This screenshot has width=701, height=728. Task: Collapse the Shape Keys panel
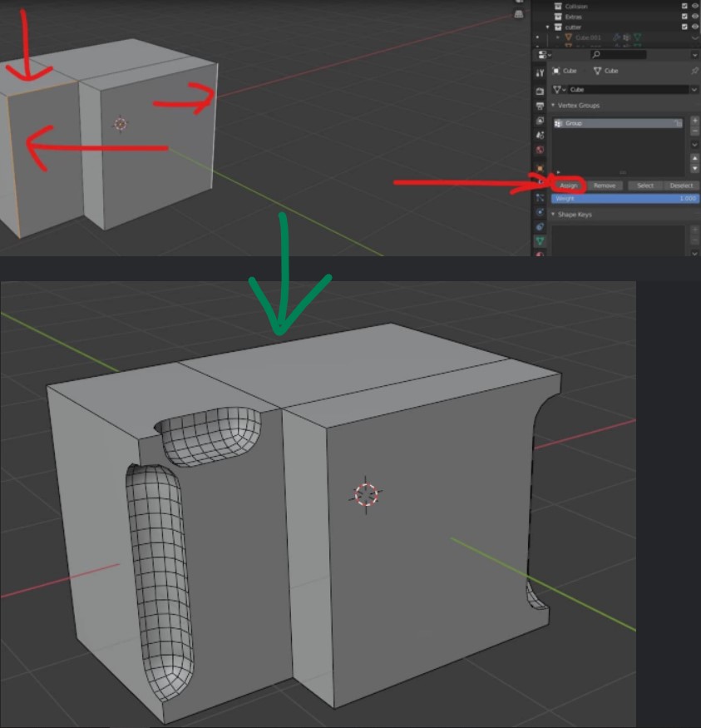553,214
